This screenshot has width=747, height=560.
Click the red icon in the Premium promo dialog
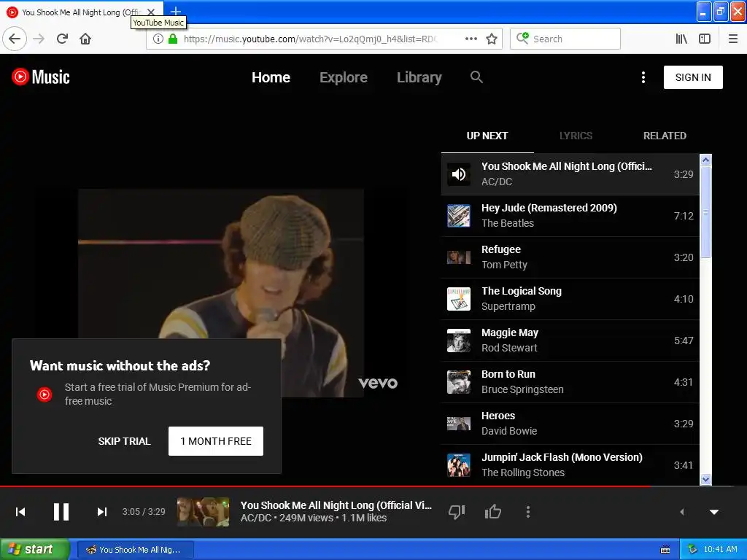[x=44, y=394]
